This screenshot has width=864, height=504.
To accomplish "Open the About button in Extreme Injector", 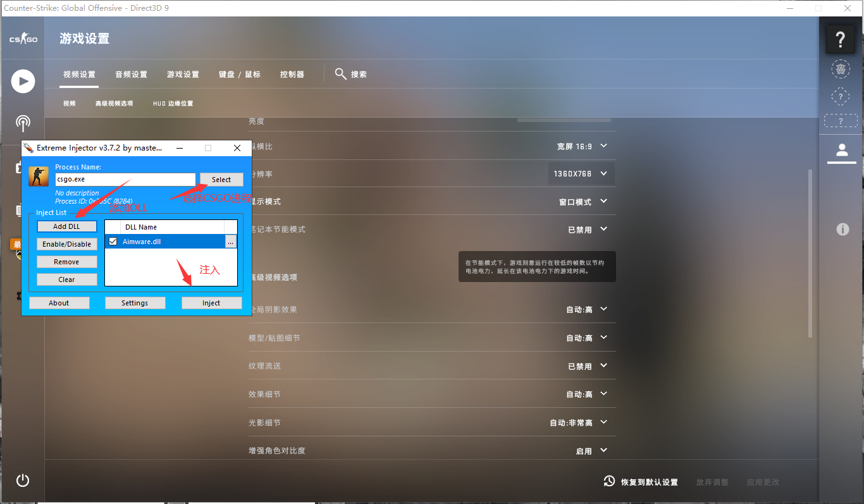I will (x=59, y=303).
